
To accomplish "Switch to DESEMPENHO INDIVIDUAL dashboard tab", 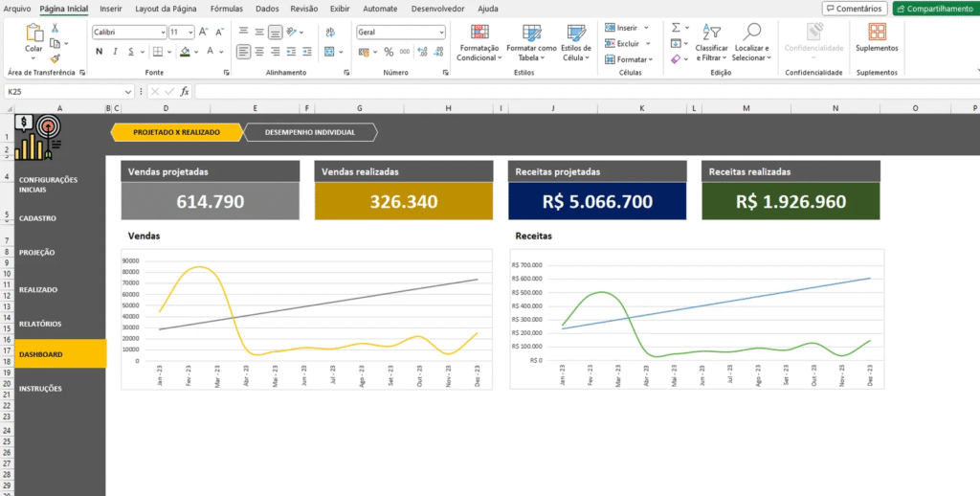I will tap(310, 132).
